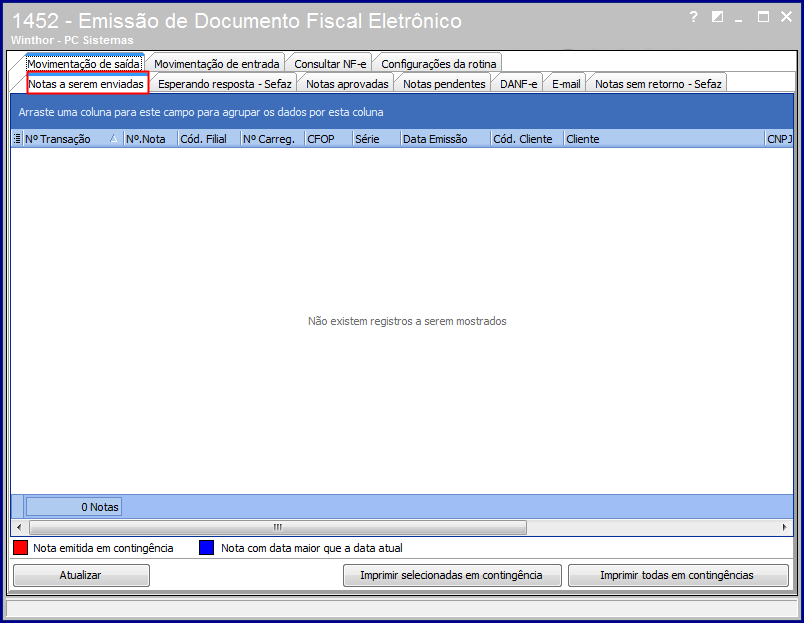The width and height of the screenshot is (804, 623).
Task: Minimize the 1452 window
Action: coord(739,19)
